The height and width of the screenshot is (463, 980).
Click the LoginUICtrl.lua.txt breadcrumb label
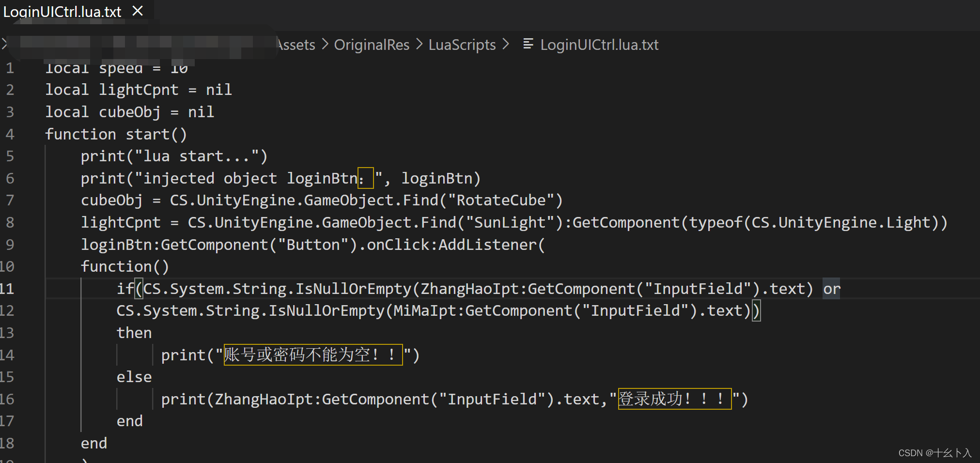point(599,45)
